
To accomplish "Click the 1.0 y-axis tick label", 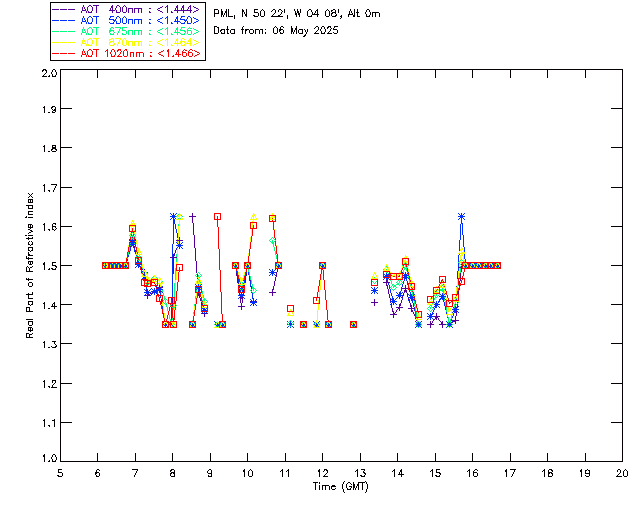I will point(49,459).
